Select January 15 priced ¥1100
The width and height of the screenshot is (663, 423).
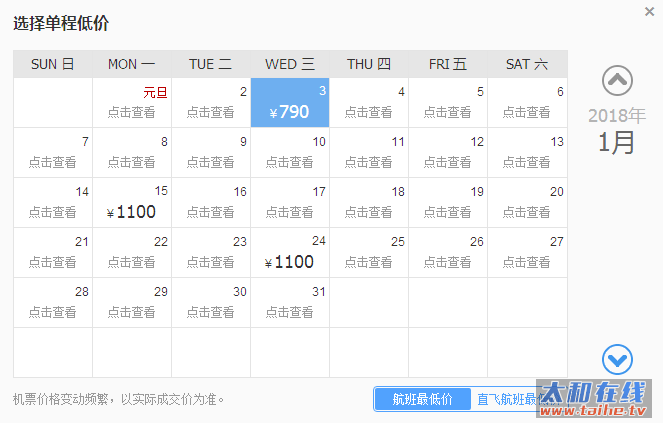[x=132, y=203]
